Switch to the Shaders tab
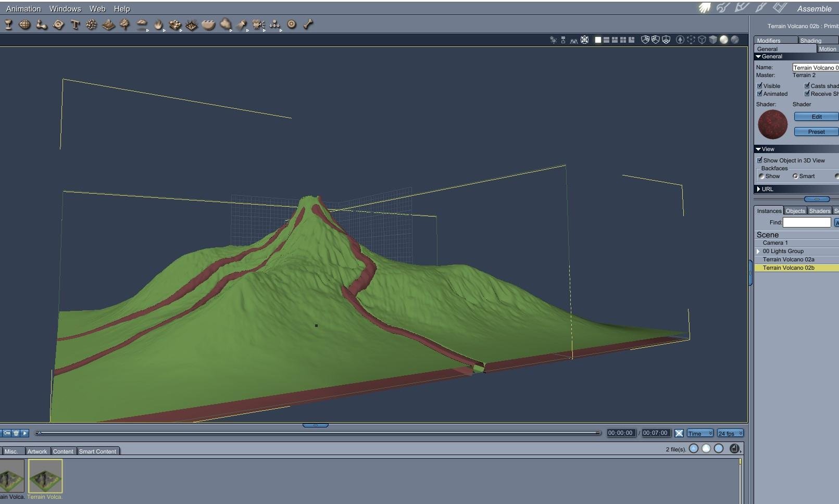 tap(820, 211)
